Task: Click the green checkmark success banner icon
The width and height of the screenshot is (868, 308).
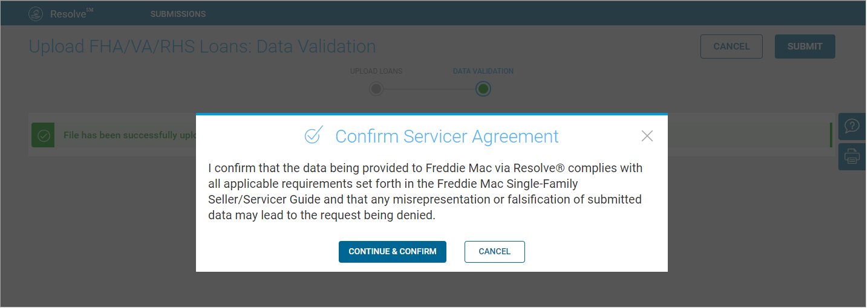Action: (x=44, y=135)
